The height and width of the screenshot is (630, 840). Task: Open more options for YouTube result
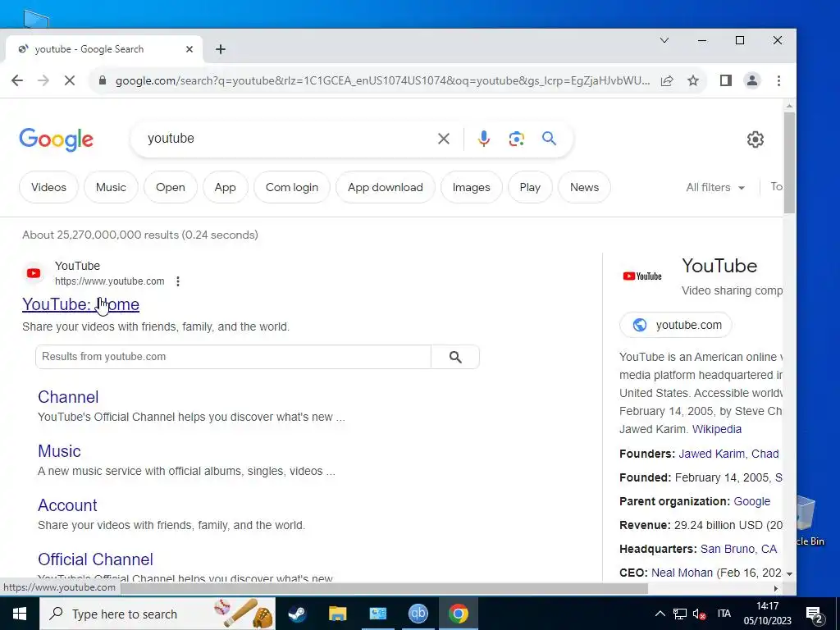coord(178,281)
